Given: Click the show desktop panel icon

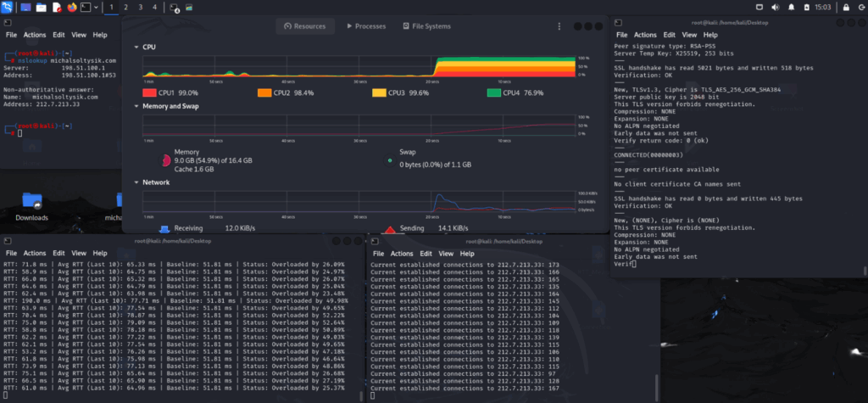Looking at the screenshot, I should click(x=25, y=7).
